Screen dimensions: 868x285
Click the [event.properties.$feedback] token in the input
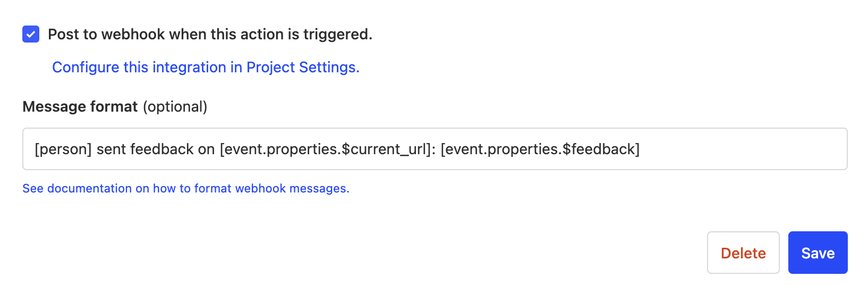pyautogui.click(x=540, y=149)
